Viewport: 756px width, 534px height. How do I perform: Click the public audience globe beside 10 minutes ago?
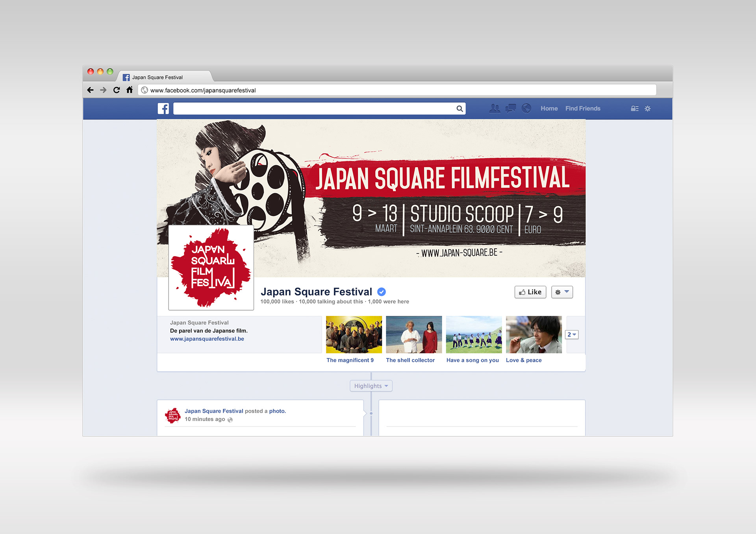[230, 420]
